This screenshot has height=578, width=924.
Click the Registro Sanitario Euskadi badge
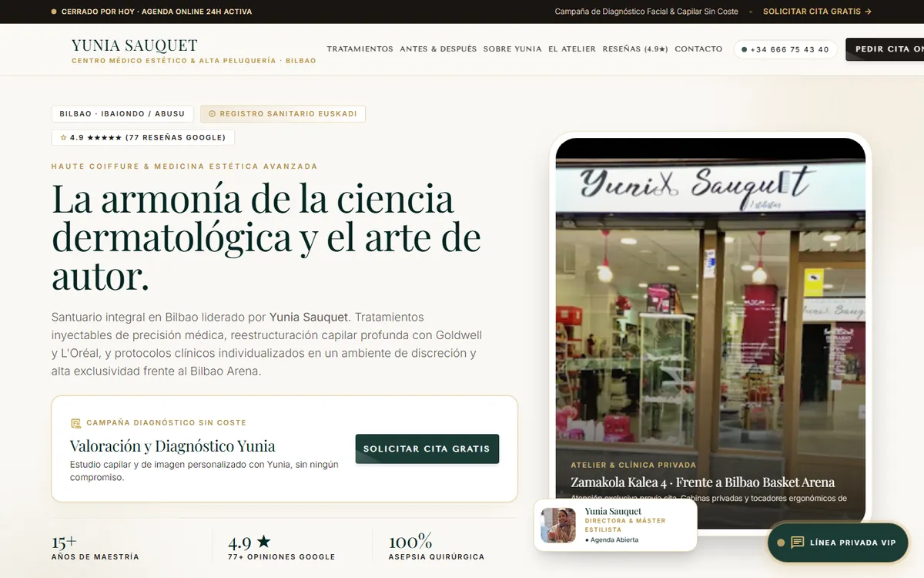283,114
